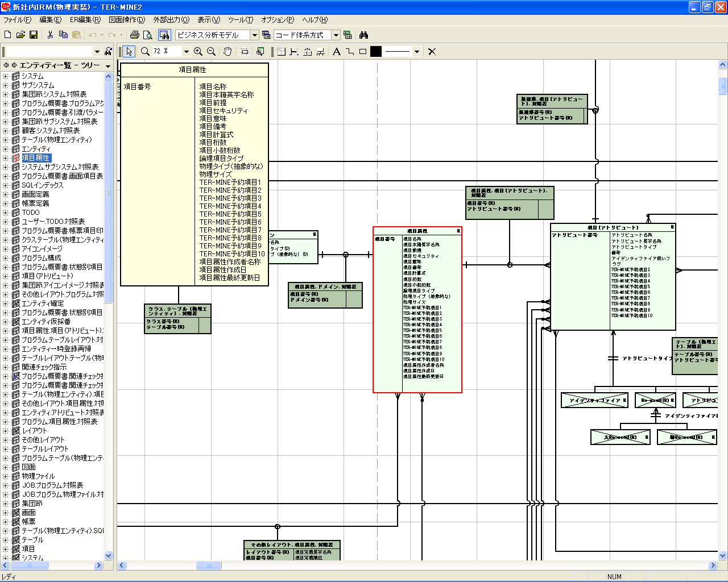This screenshot has height=582, width=728.
Task: Expand the レイアウト tree node
Action: pyautogui.click(x=6, y=431)
